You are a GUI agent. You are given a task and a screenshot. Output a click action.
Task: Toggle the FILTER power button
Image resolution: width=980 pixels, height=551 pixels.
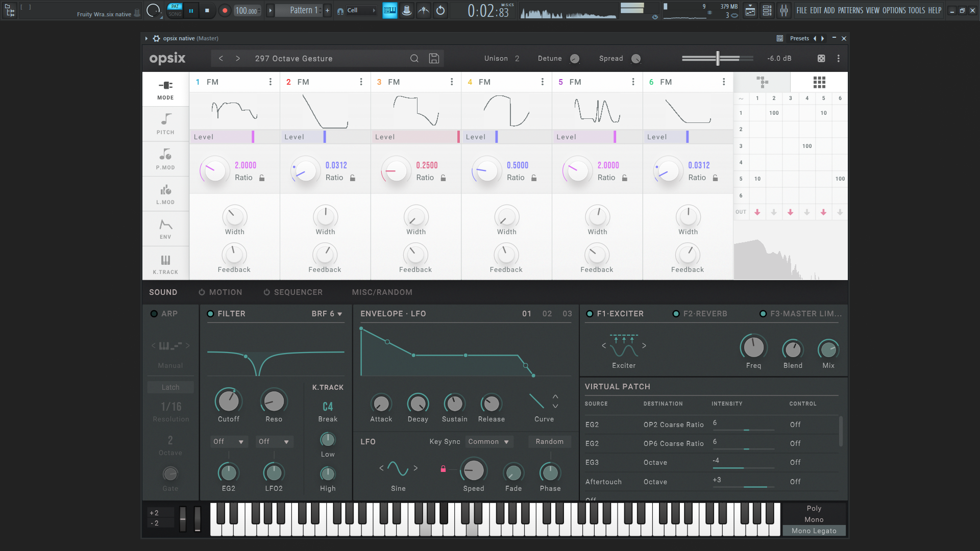click(210, 314)
